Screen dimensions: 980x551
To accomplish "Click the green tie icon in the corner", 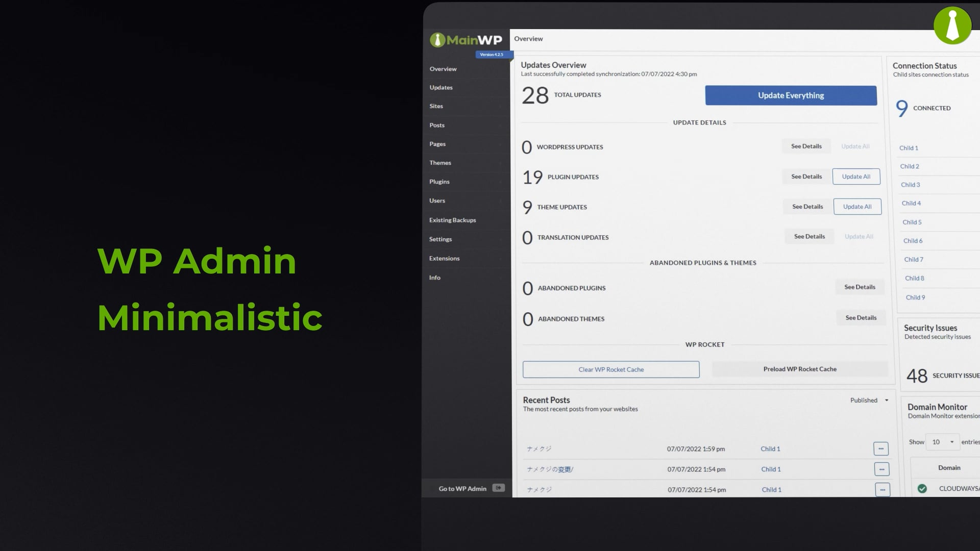I will click(x=952, y=26).
